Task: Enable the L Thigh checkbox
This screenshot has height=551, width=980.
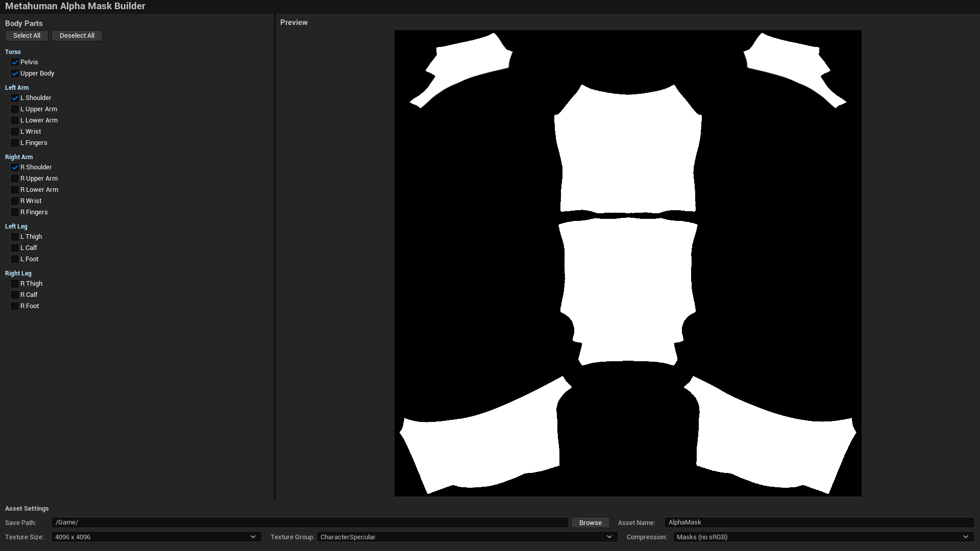Action: coord(15,237)
